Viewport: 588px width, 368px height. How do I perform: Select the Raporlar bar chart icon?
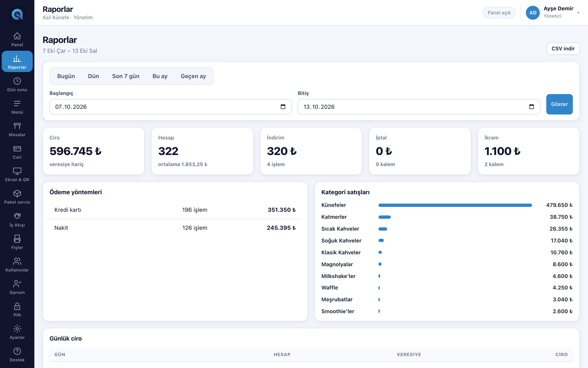(x=17, y=59)
